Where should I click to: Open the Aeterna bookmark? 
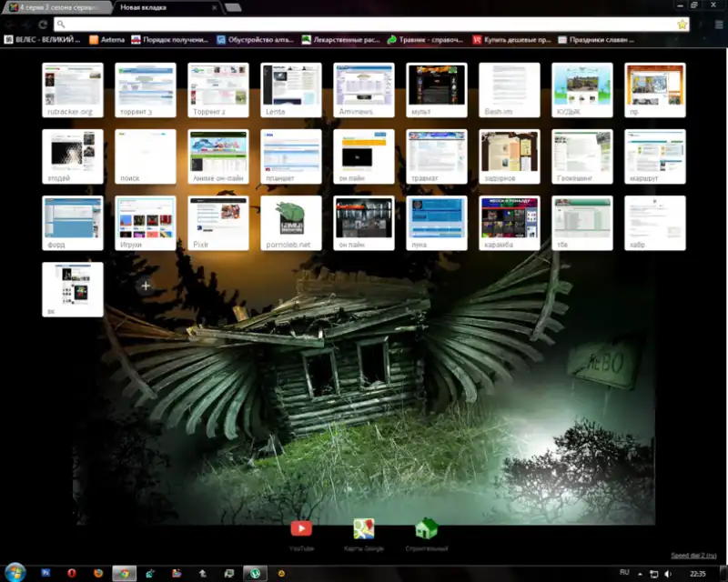click(x=107, y=40)
